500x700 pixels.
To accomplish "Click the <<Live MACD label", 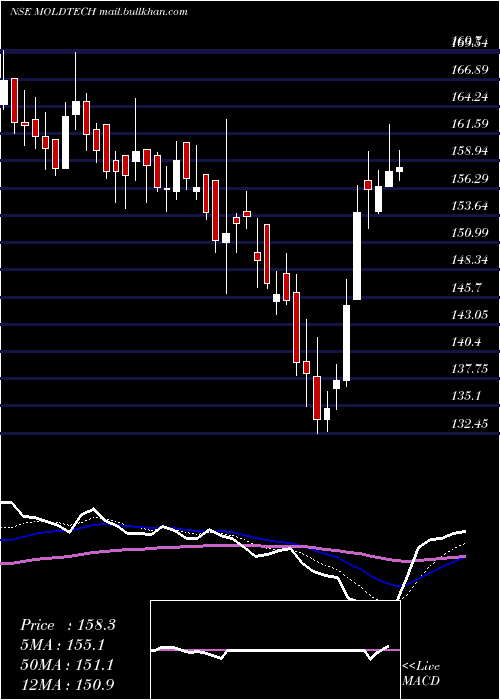I will pyautogui.click(x=421, y=674).
